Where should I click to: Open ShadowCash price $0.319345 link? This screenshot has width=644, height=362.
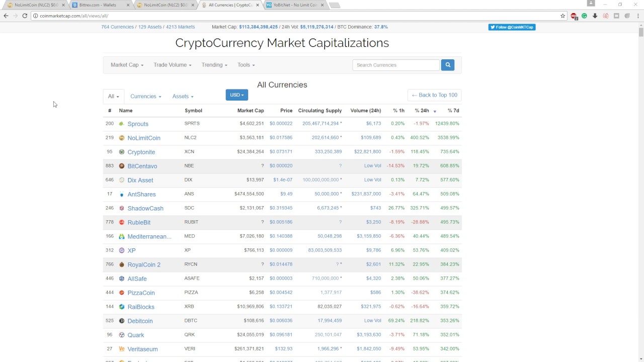pyautogui.click(x=281, y=208)
